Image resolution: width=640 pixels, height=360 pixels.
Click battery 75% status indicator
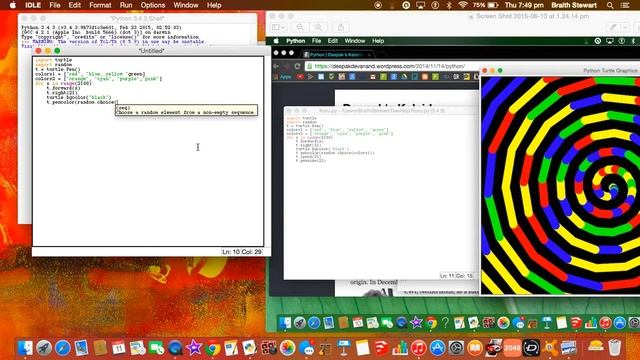click(x=486, y=5)
